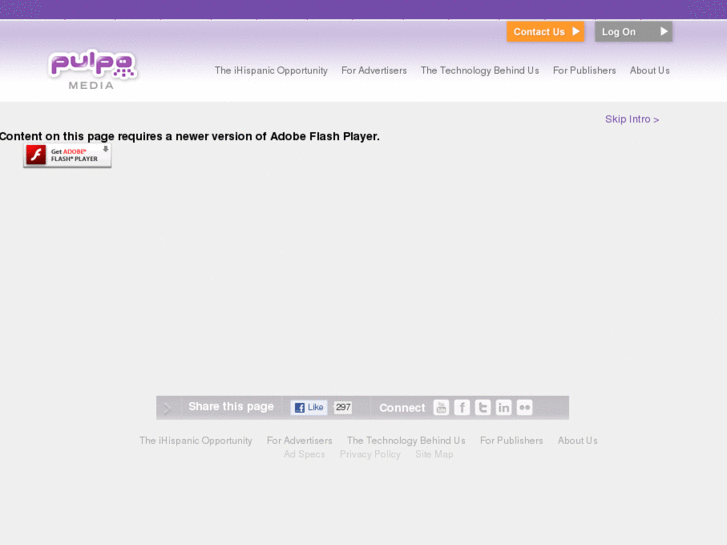Click footer link For Advertisers

click(300, 441)
